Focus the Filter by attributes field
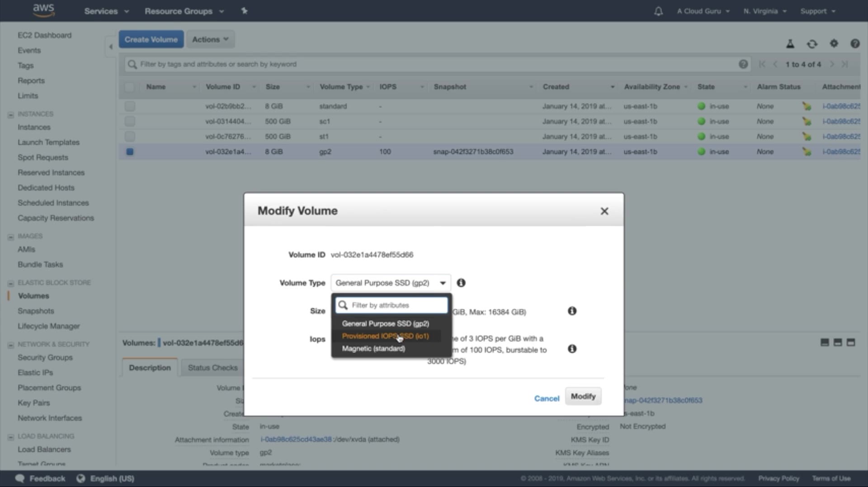Viewport: 868px width, 487px height. pyautogui.click(x=392, y=305)
